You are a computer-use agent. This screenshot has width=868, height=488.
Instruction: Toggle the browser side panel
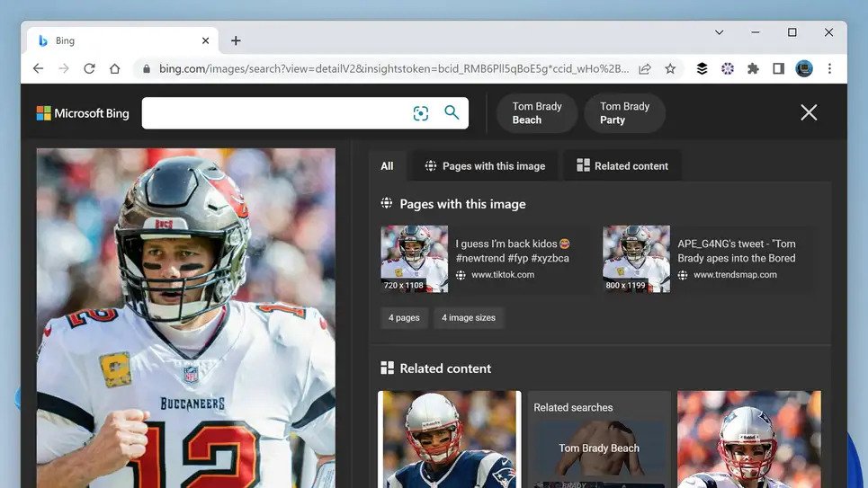[778, 68]
